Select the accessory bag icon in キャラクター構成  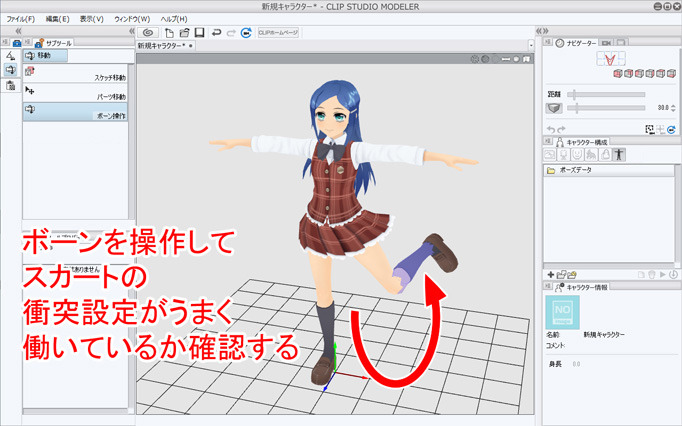pos(605,155)
